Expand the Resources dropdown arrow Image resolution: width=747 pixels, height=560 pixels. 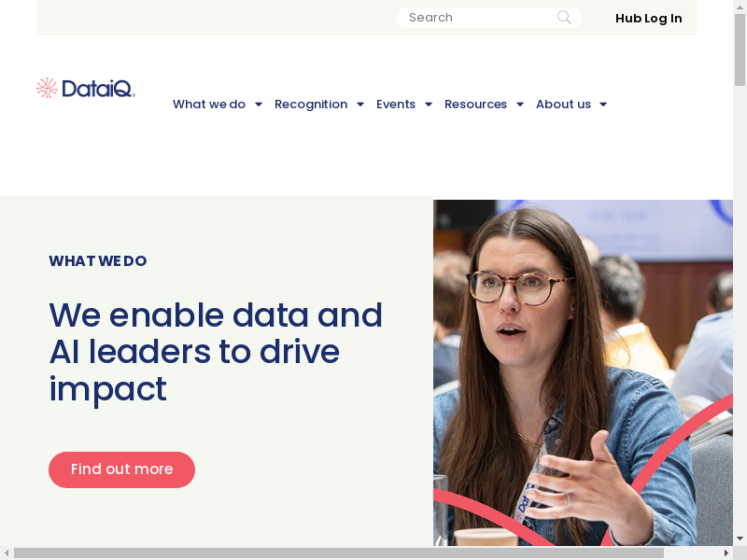[520, 105]
